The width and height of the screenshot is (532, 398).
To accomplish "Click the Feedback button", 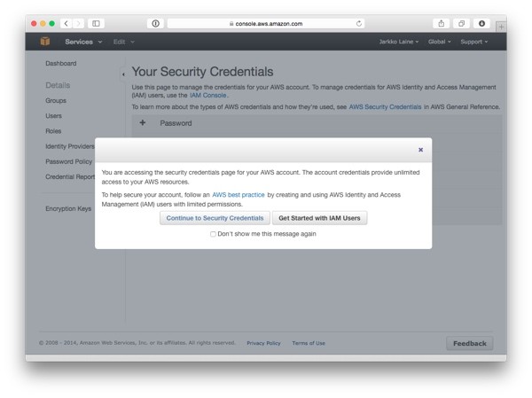I will (470, 343).
